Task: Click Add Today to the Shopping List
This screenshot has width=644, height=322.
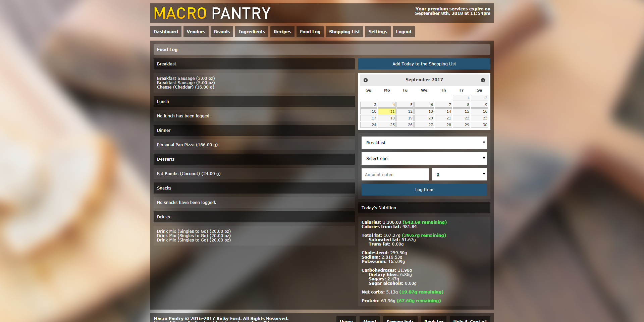Action: (x=424, y=64)
